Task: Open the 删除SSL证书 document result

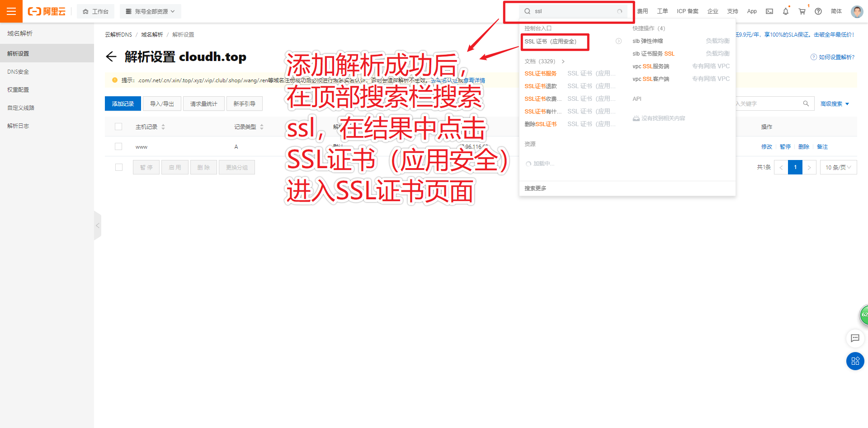Action: tap(541, 124)
